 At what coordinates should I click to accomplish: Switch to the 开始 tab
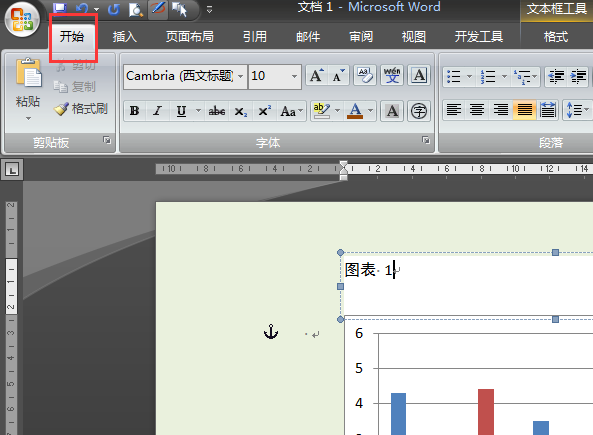tap(71, 37)
